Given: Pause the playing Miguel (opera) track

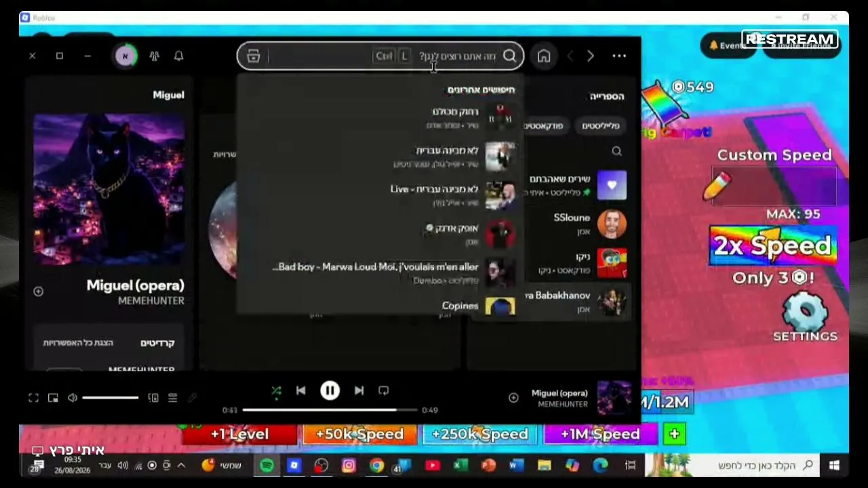Looking at the screenshot, I should coord(330,390).
